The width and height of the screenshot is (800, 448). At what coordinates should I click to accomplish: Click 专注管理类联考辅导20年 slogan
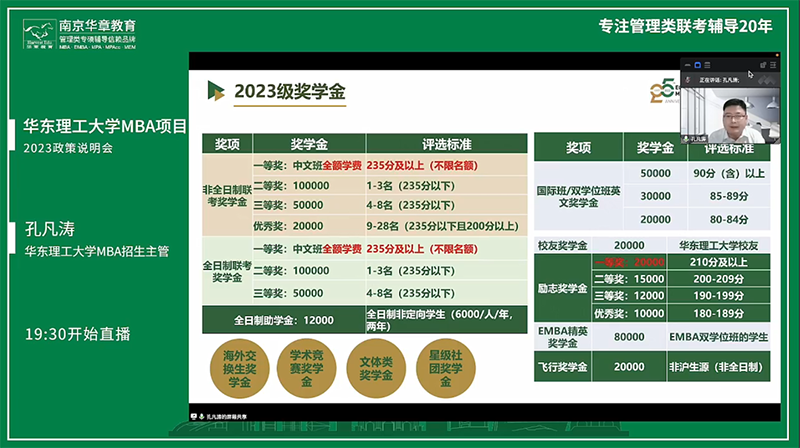click(685, 26)
